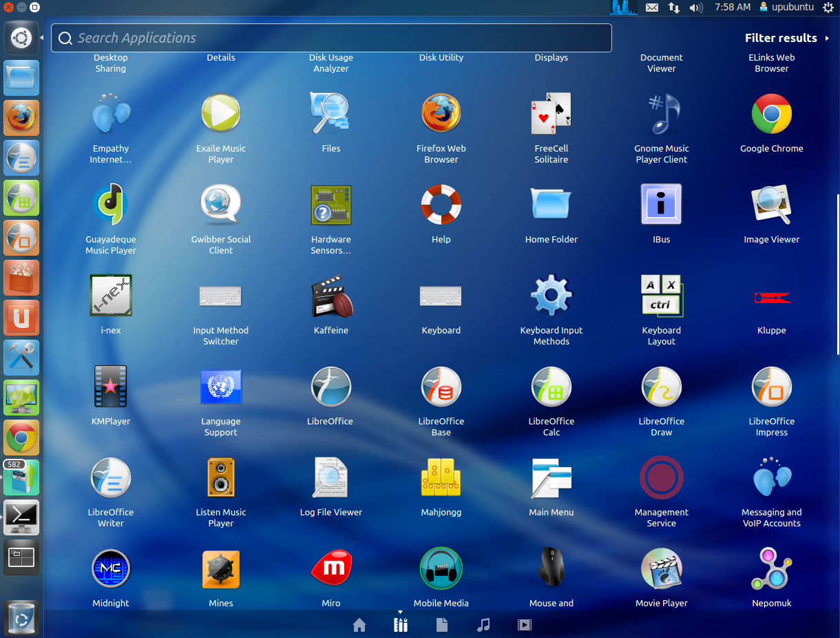This screenshot has width=840, height=638.
Task: Click the Search Applications field
Action: [330, 38]
